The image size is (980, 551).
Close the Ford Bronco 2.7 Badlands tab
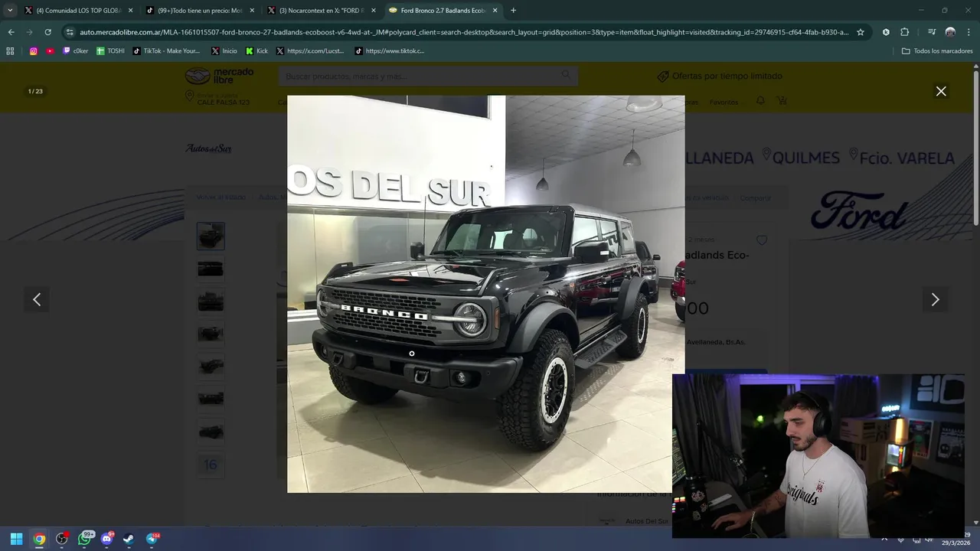coord(495,11)
